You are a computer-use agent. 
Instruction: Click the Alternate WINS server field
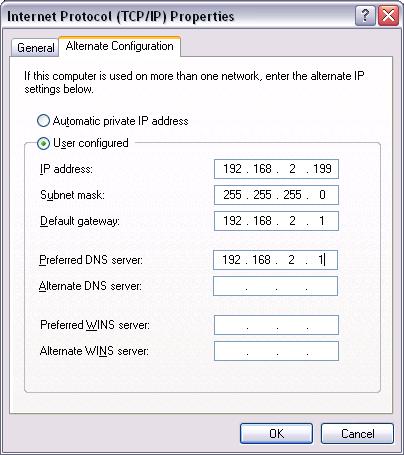click(x=276, y=351)
